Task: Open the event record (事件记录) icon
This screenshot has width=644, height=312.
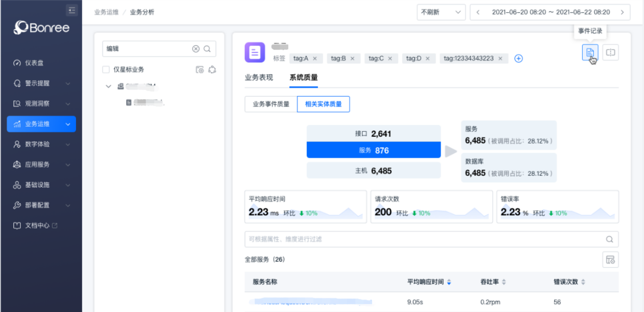Action: pos(590,53)
